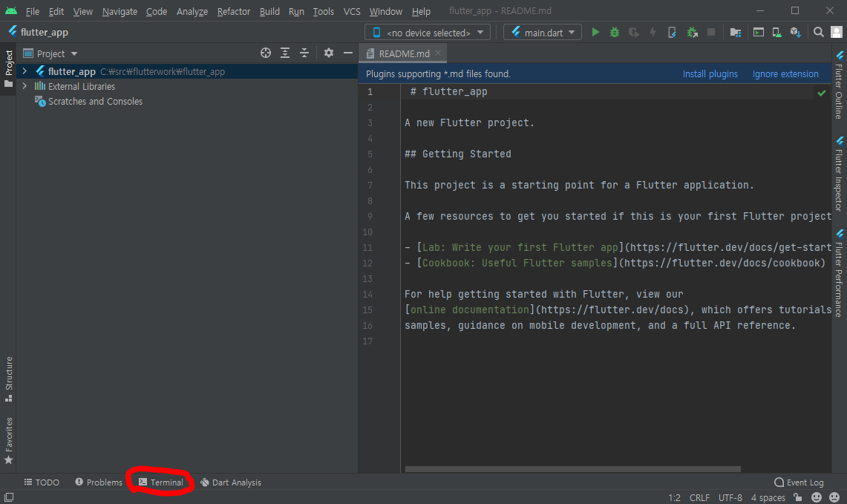
Task: Click the Profile app icon
Action: click(672, 33)
